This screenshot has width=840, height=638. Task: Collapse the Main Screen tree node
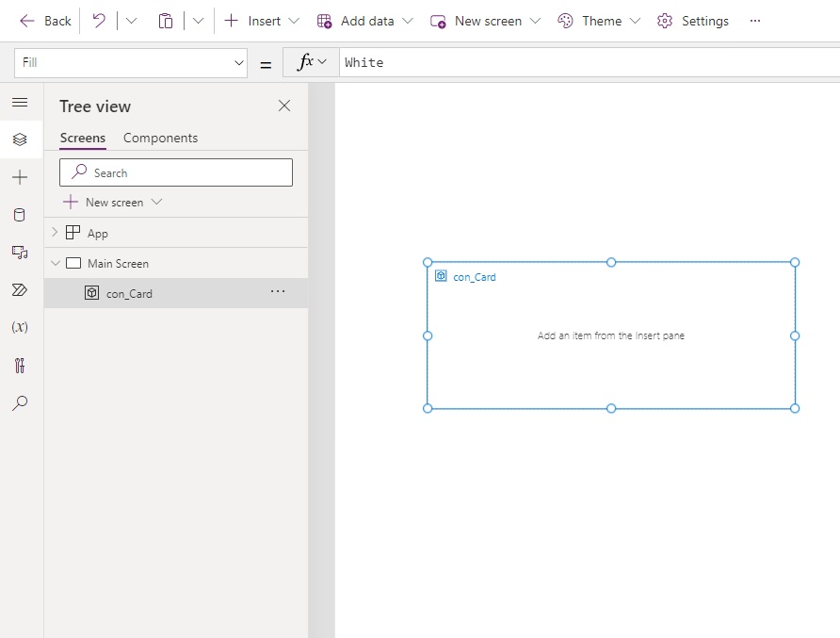56,263
